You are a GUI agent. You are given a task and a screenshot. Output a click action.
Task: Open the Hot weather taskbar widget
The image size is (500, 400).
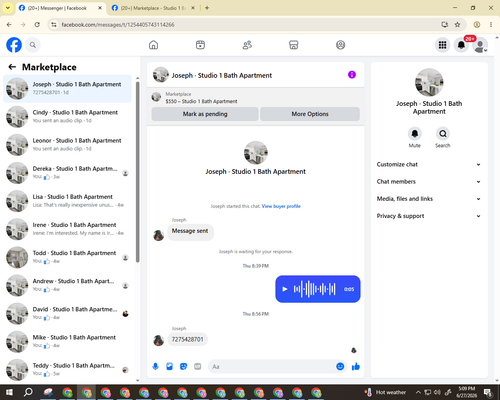click(385, 392)
